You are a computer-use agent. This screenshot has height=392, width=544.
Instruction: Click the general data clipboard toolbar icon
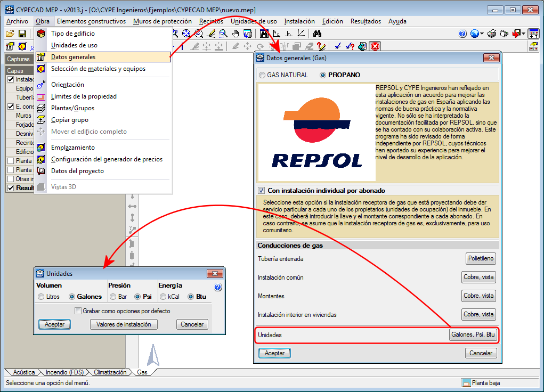click(x=10, y=46)
